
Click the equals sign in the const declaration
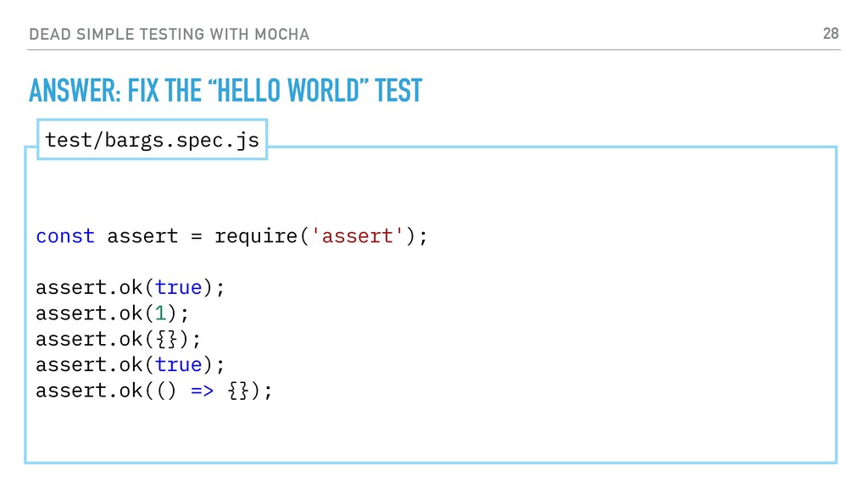click(197, 237)
